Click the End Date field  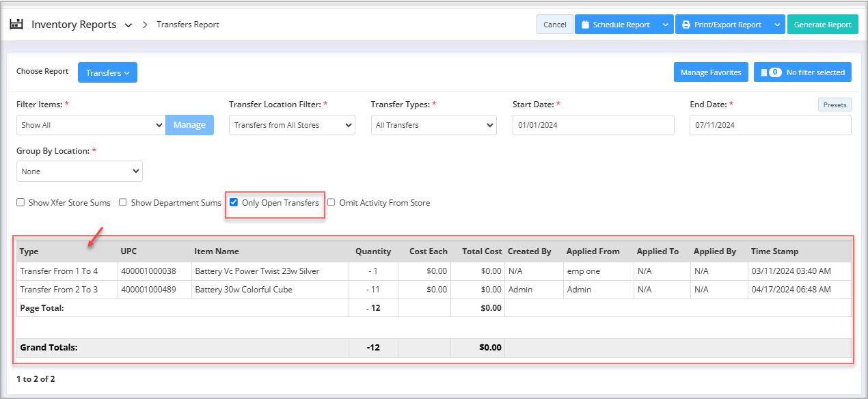pyautogui.click(x=770, y=125)
